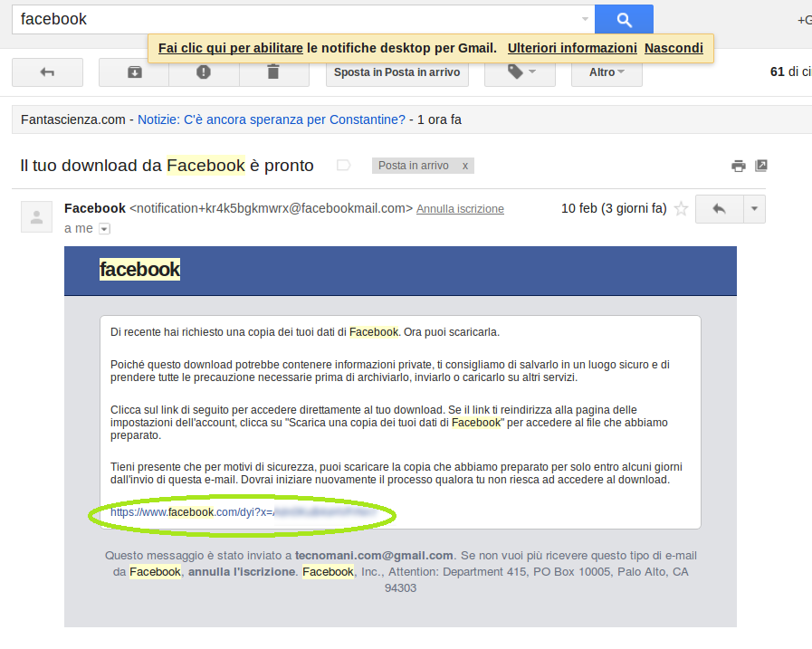Archive the message with archive icon
Viewport: 812px width, 649px height.
(135, 72)
